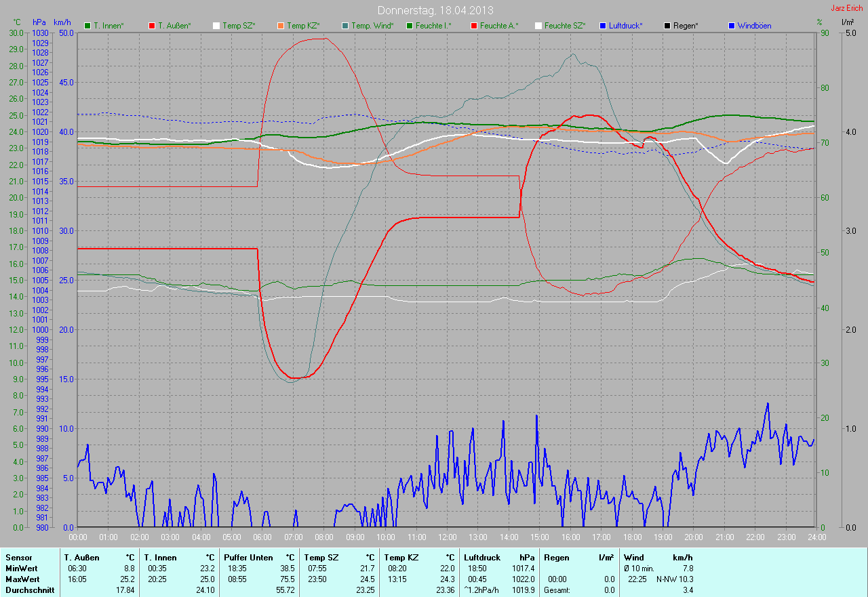Click the Temp. Wind* legend color square
The image size is (868, 597).
(345, 26)
